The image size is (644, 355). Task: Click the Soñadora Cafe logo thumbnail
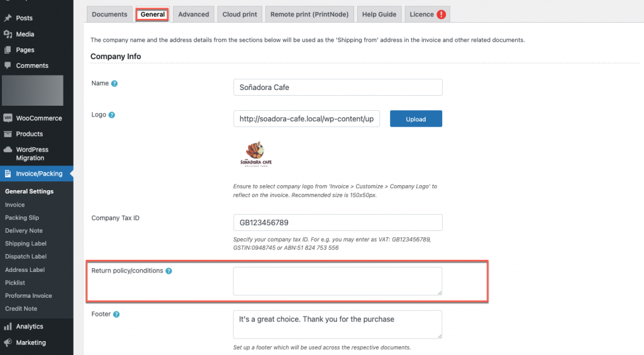pyautogui.click(x=256, y=154)
